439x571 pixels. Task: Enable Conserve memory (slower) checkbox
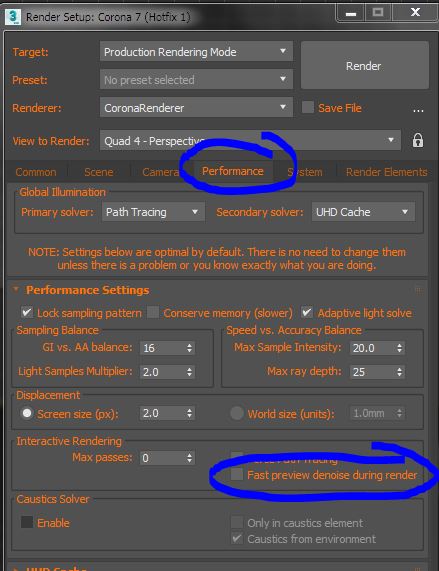coord(153,312)
